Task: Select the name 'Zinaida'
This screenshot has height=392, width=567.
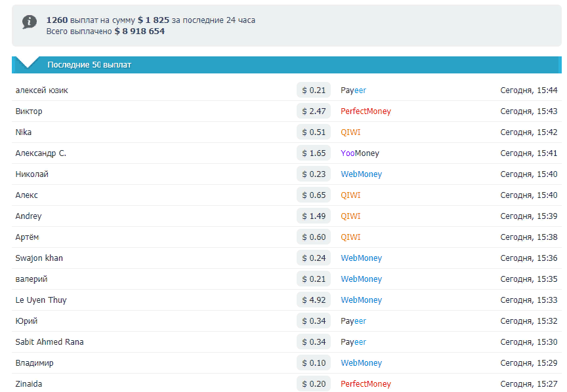Action: click(x=29, y=383)
